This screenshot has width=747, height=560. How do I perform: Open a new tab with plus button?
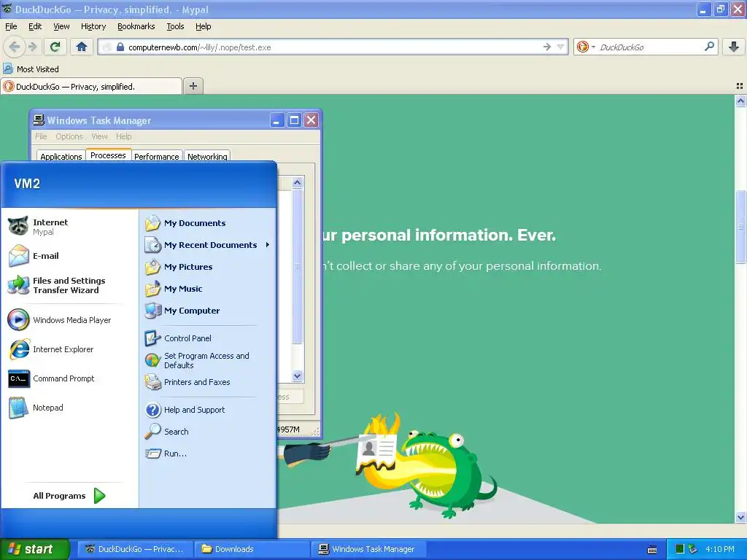193,86
